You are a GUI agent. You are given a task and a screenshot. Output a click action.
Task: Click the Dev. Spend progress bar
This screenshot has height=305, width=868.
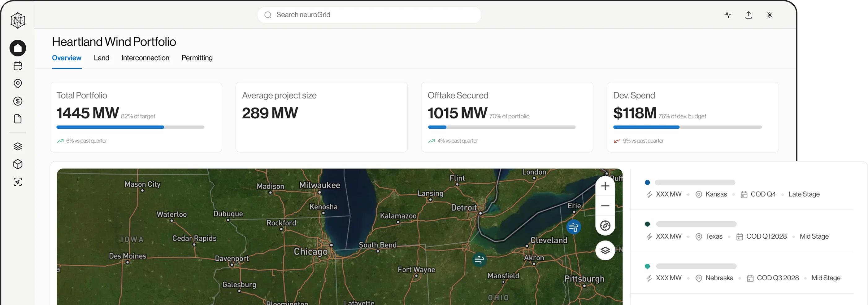(x=688, y=127)
